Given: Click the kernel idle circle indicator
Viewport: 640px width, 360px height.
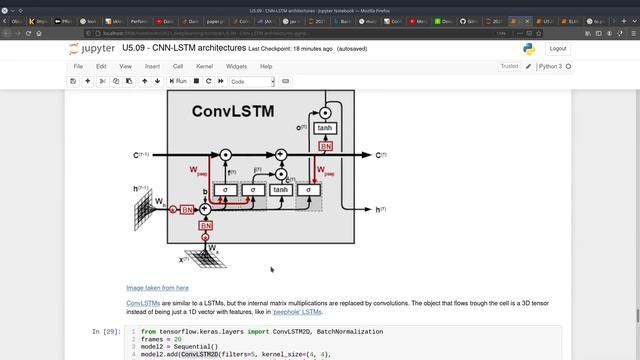Looking at the screenshot, I should point(568,66).
